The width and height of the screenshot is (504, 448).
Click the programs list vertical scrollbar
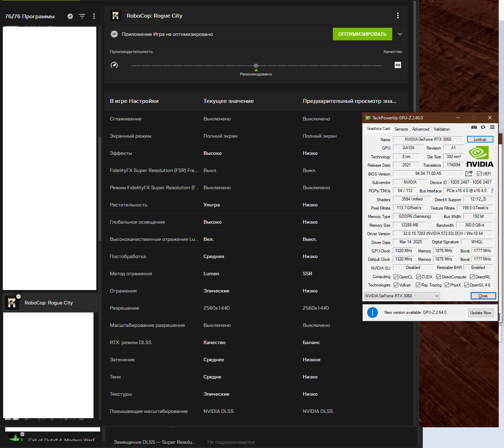100,190
